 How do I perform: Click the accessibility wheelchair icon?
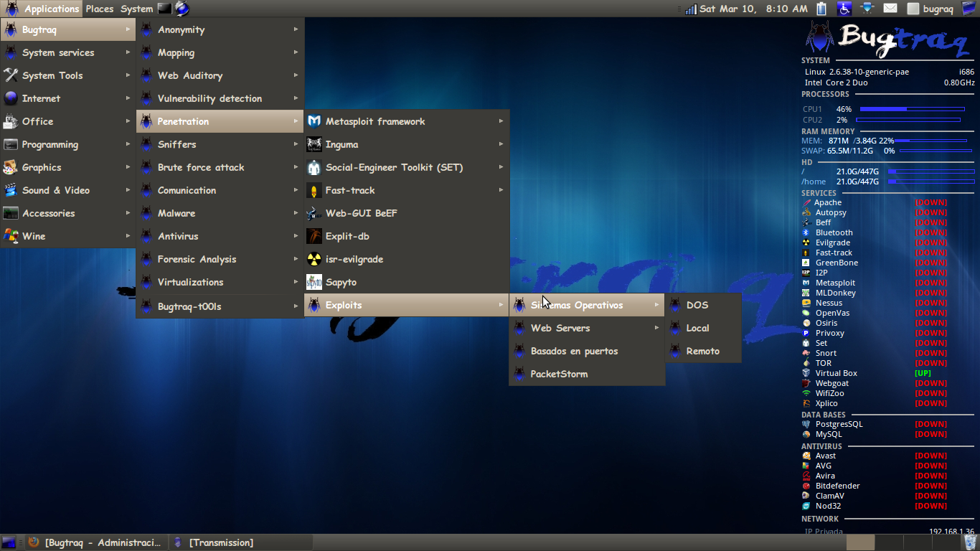tap(844, 9)
